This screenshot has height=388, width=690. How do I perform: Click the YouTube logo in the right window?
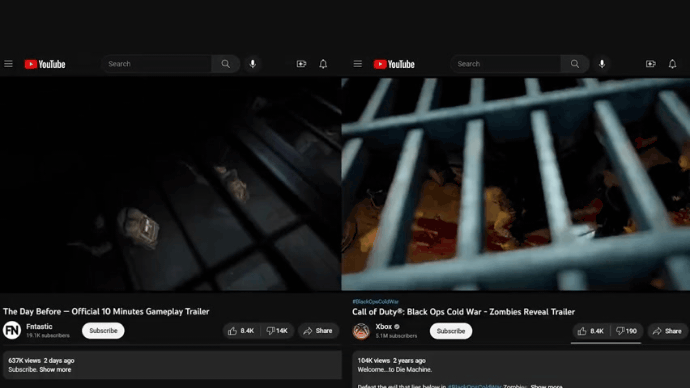tap(394, 64)
